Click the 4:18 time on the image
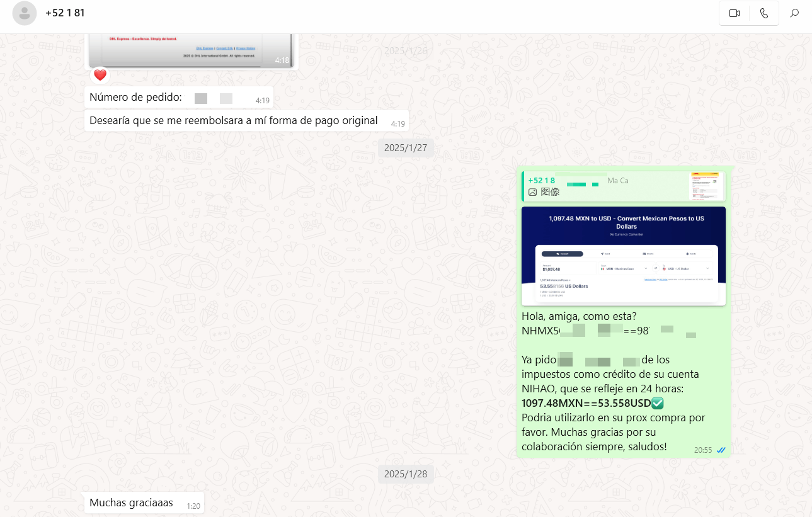 click(282, 60)
